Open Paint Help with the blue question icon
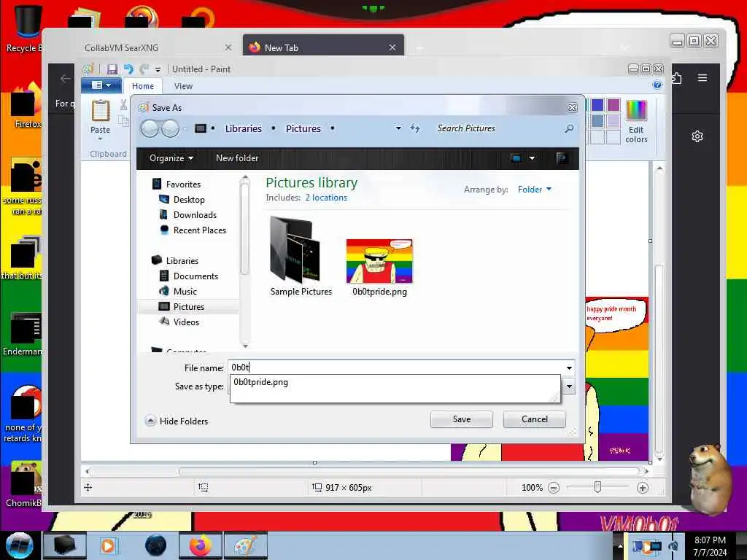747x560 pixels. point(657,85)
